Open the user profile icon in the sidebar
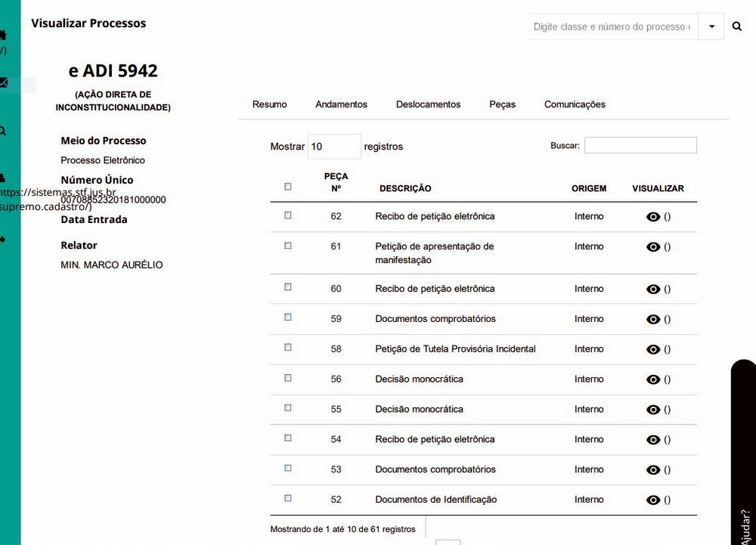Image resolution: width=756 pixels, height=545 pixels. tap(3, 178)
